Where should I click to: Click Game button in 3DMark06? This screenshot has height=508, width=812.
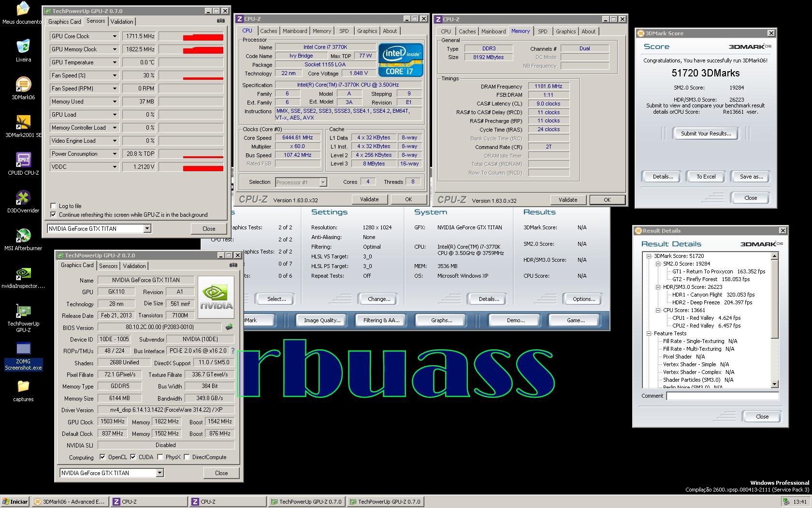pyautogui.click(x=575, y=320)
